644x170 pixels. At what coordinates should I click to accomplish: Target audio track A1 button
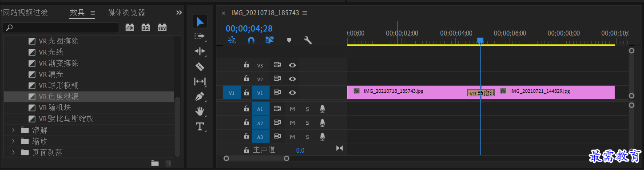(260, 109)
